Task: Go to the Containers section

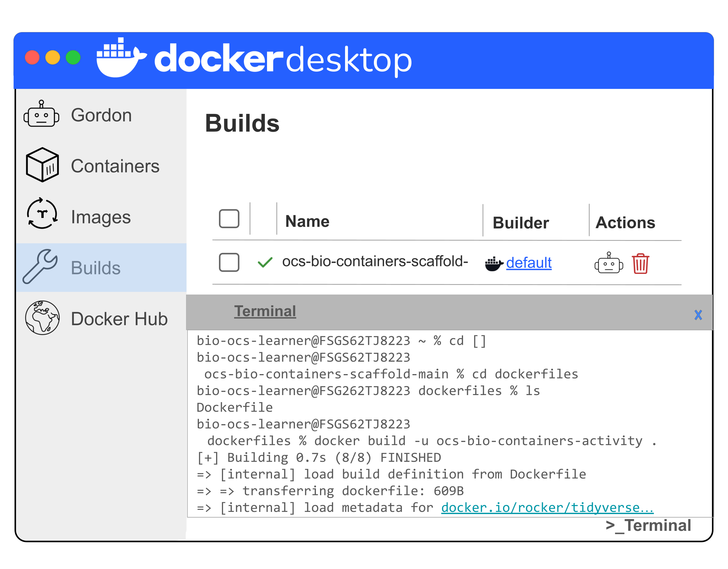Action: coord(115,166)
